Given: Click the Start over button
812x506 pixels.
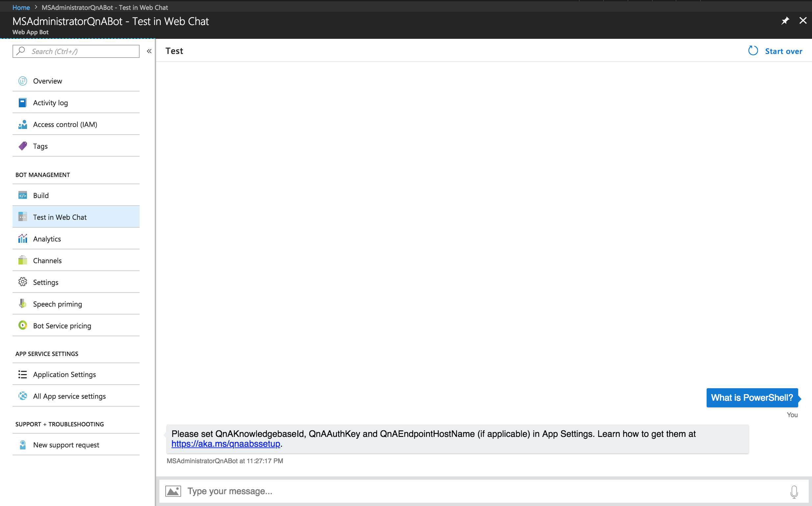Looking at the screenshot, I should (x=775, y=51).
